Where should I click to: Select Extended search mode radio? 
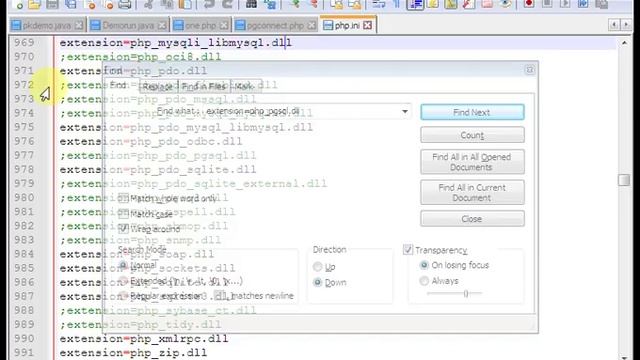pos(123,281)
